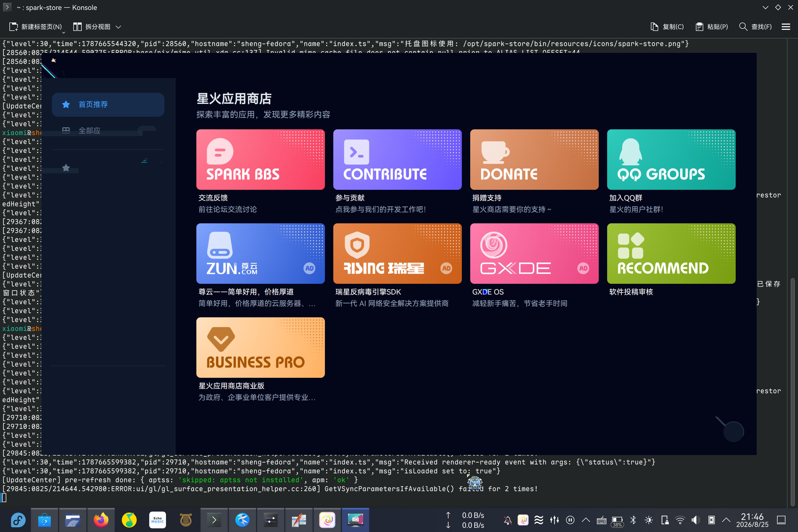Expand hidden tray icons chevron beside the clock
The width and height of the screenshot is (798, 532).
[726, 520]
